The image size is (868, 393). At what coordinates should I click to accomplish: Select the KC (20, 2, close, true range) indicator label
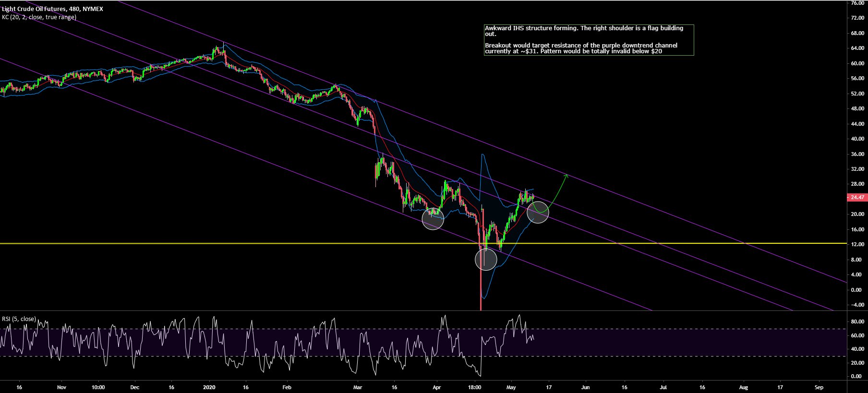pos(39,17)
